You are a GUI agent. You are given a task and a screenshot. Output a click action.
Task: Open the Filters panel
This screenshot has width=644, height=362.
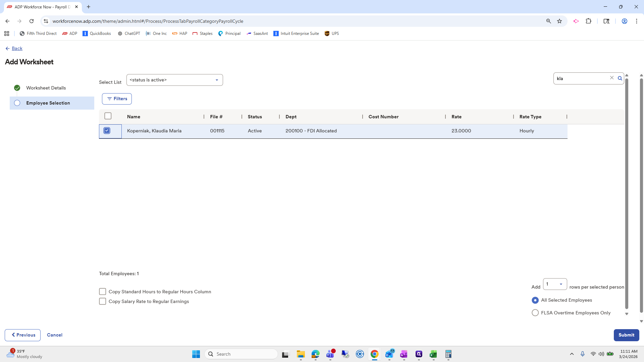coord(117,99)
